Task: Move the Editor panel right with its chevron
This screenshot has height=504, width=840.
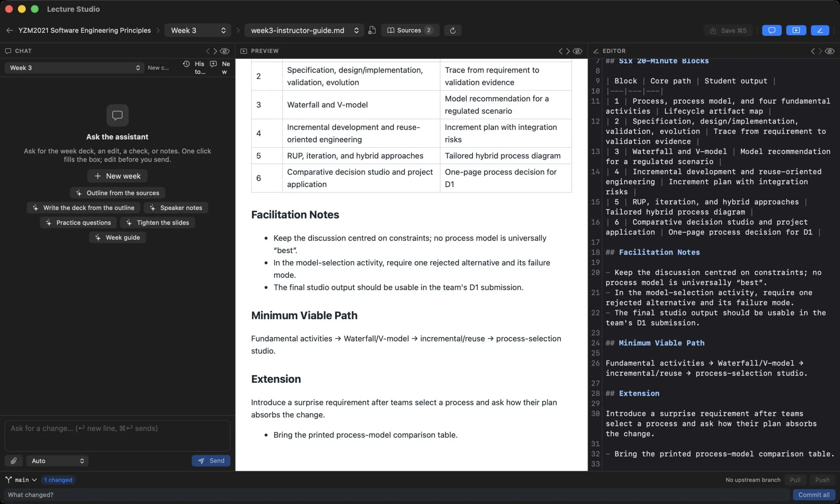Action: [820, 51]
